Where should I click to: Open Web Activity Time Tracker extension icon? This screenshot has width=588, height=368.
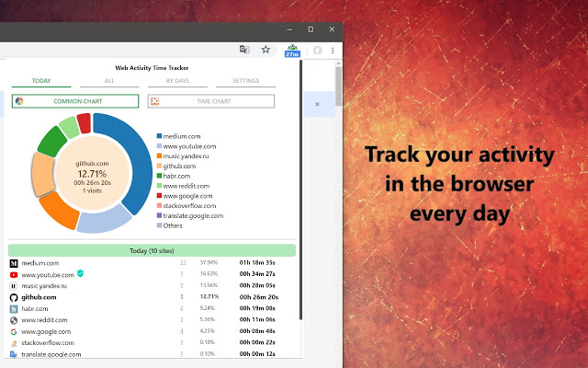tap(292, 51)
